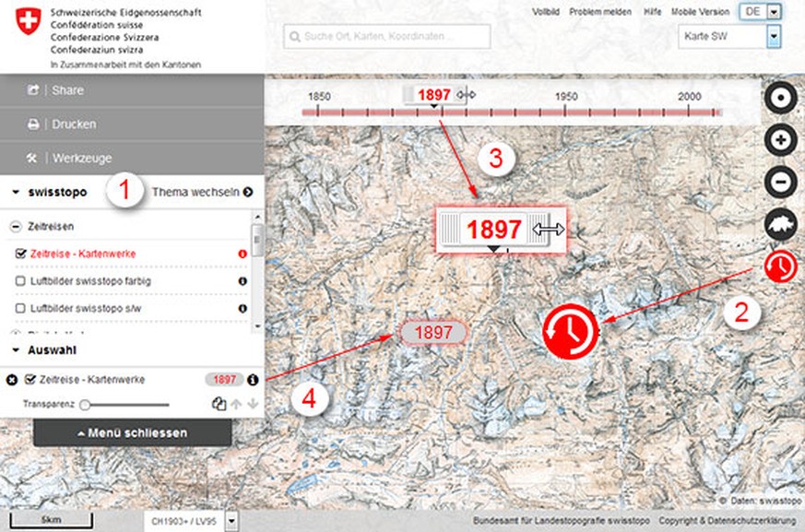Click the catalog list scrollbar
Image resolution: width=805 pixels, height=532 pixels.
coord(257,240)
